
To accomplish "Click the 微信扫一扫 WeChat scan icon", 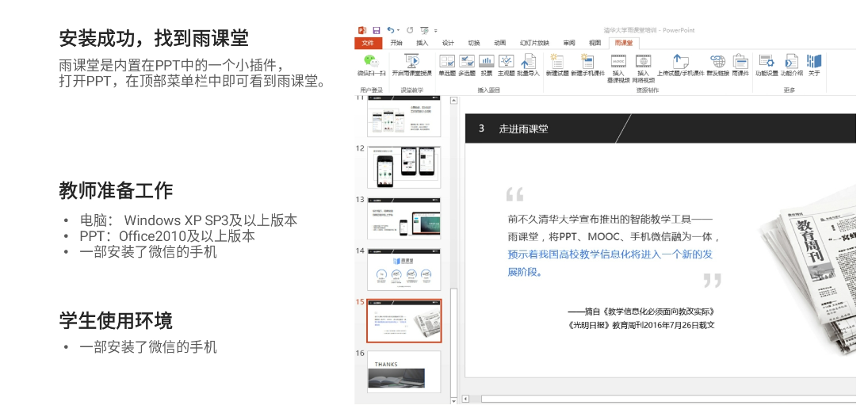I will click(x=370, y=62).
